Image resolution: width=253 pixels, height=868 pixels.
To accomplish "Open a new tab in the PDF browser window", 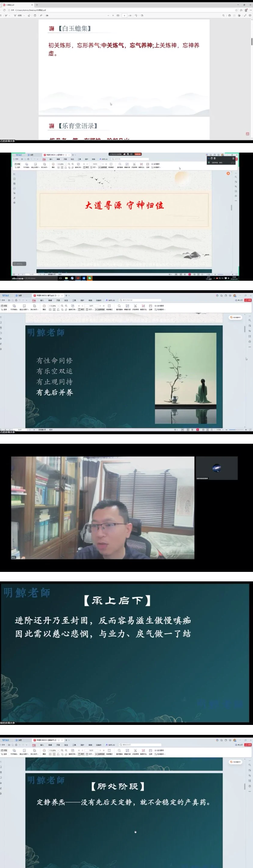I will (x=37, y=5).
